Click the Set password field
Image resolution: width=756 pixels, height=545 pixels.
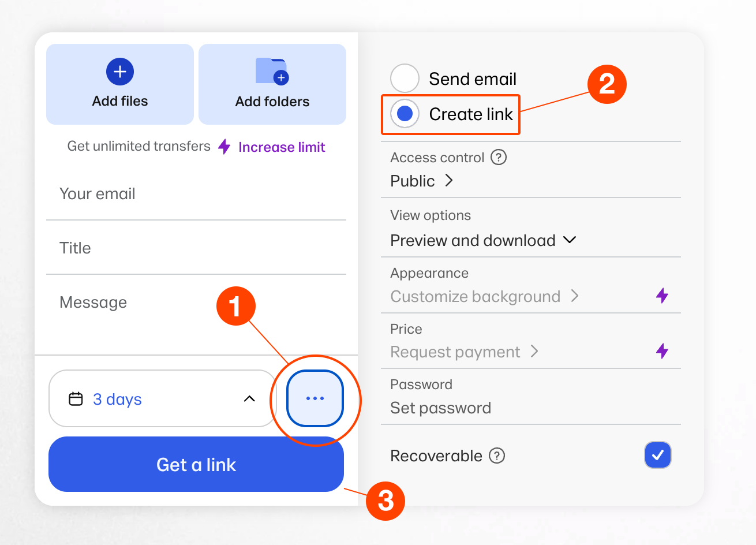441,408
